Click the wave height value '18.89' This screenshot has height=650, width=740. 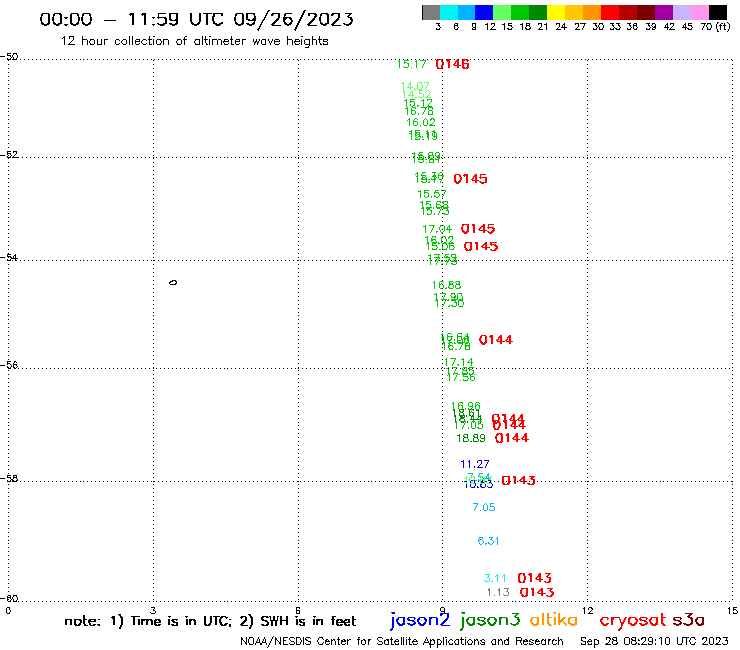coord(471,438)
